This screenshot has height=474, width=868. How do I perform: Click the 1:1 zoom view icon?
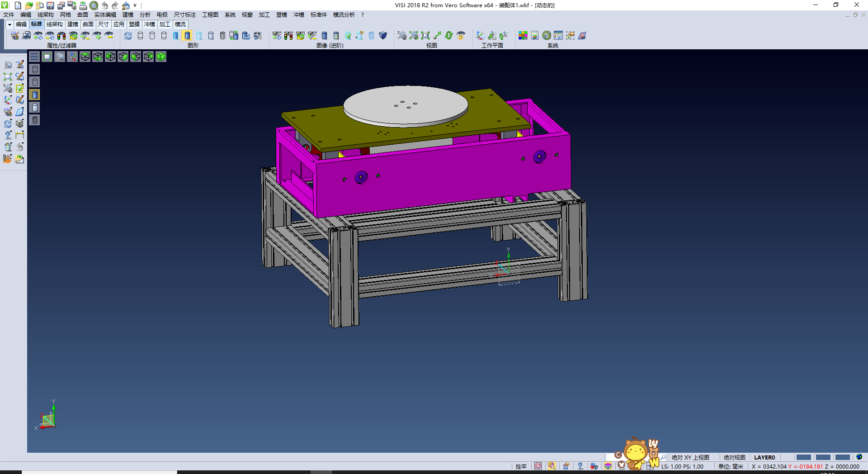click(x=425, y=36)
